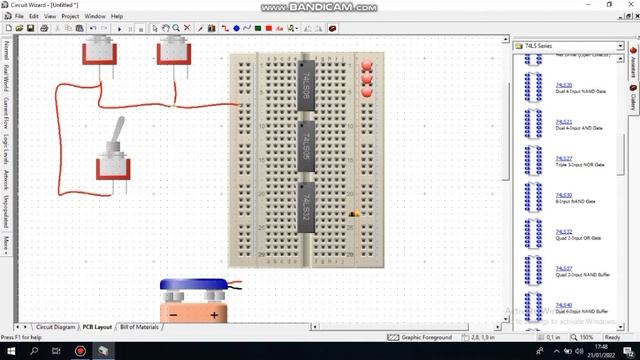
Task: Open the Gallery side tab
Action: [633, 98]
